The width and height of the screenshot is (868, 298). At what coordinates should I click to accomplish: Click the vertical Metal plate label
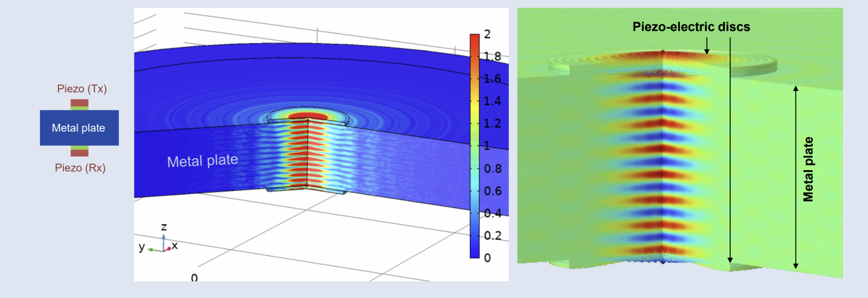click(x=808, y=170)
